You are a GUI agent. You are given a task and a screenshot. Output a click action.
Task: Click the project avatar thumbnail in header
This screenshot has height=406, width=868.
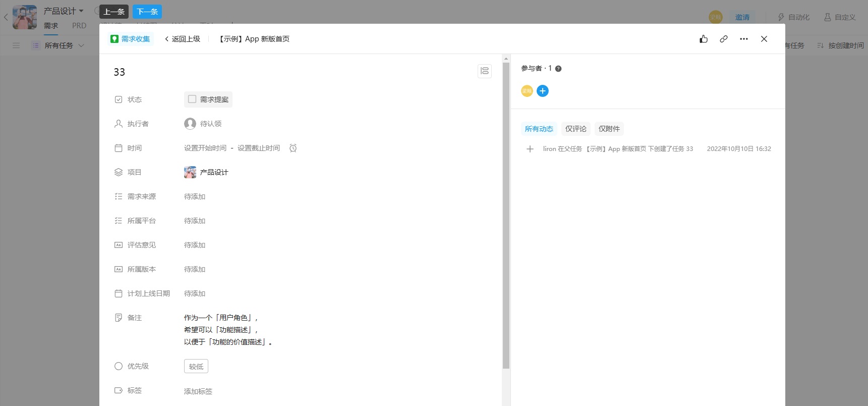click(x=25, y=17)
